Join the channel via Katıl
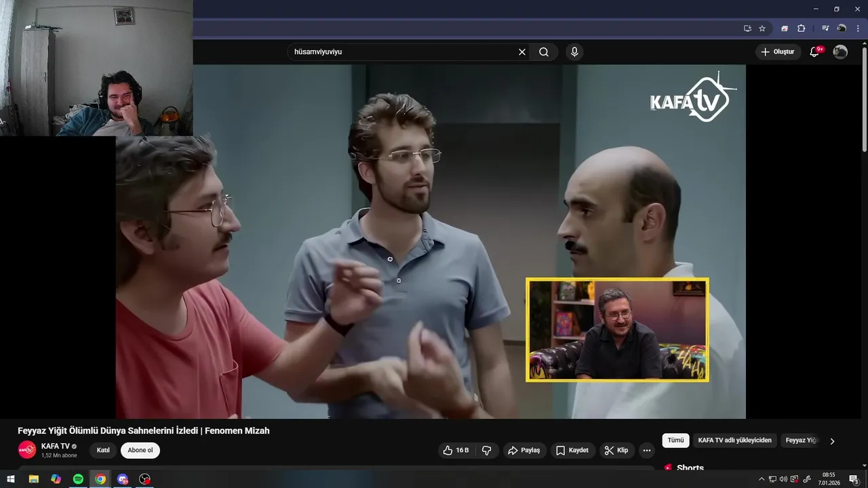 [x=103, y=450]
